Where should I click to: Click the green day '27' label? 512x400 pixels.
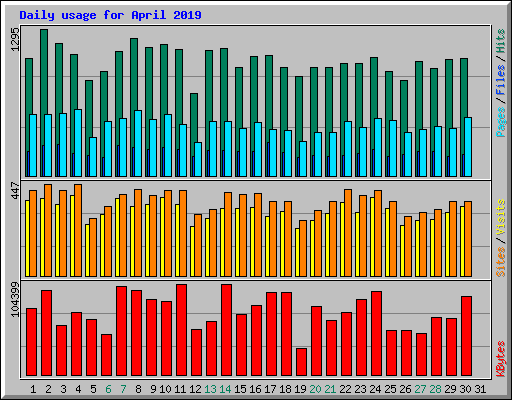click(420, 389)
